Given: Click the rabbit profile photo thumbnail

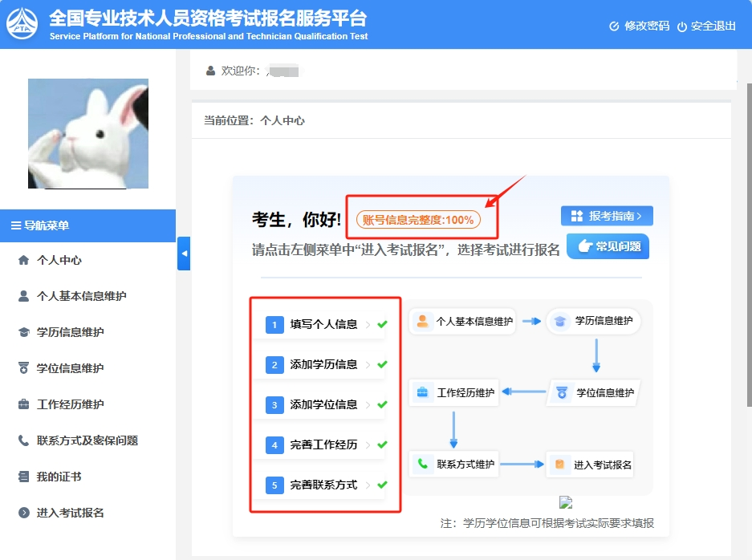Looking at the screenshot, I should tap(87, 132).
